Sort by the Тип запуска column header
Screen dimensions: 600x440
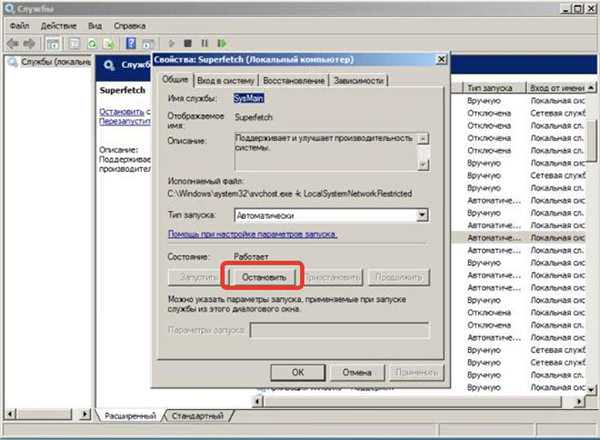(493, 88)
